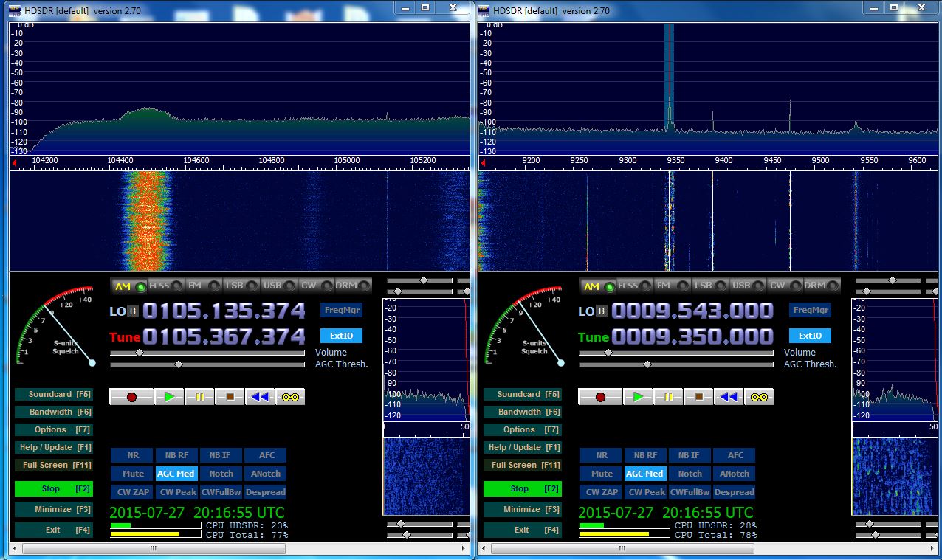942x560 pixels.
Task: Select DRM mode in right window
Action: tap(821, 286)
